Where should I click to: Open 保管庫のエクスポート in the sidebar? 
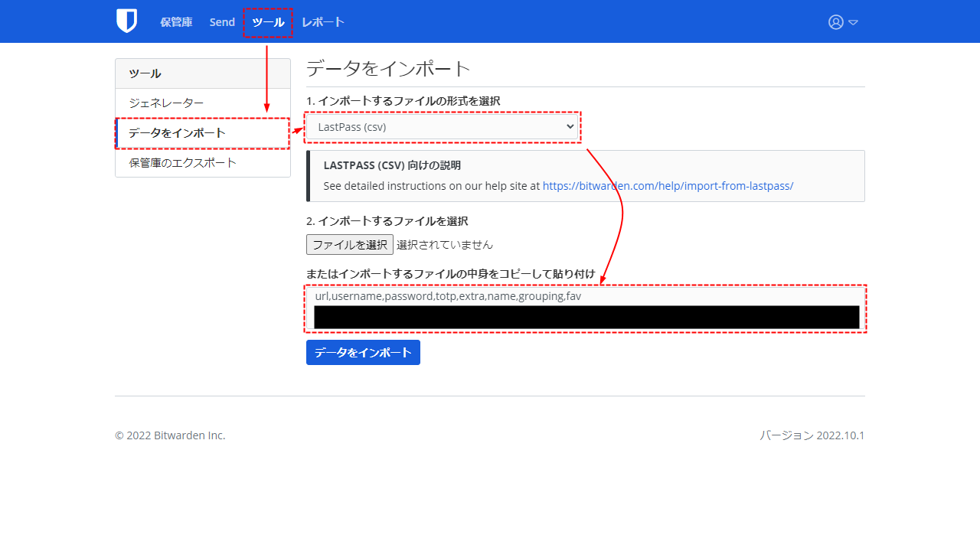[x=203, y=163]
